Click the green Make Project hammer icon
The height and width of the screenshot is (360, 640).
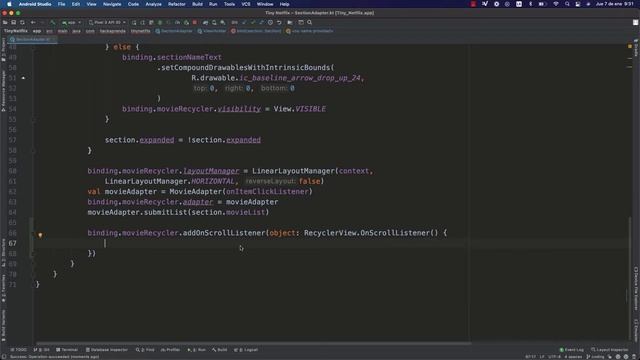pos(53,22)
